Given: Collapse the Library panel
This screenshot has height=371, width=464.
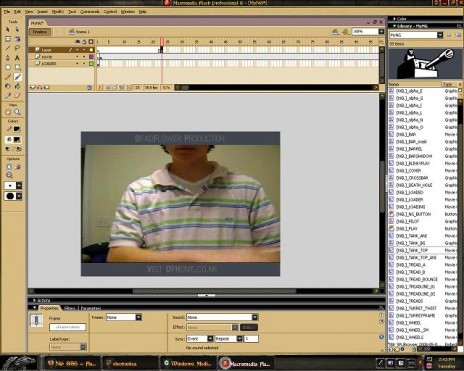Looking at the screenshot, I should tap(394, 26).
